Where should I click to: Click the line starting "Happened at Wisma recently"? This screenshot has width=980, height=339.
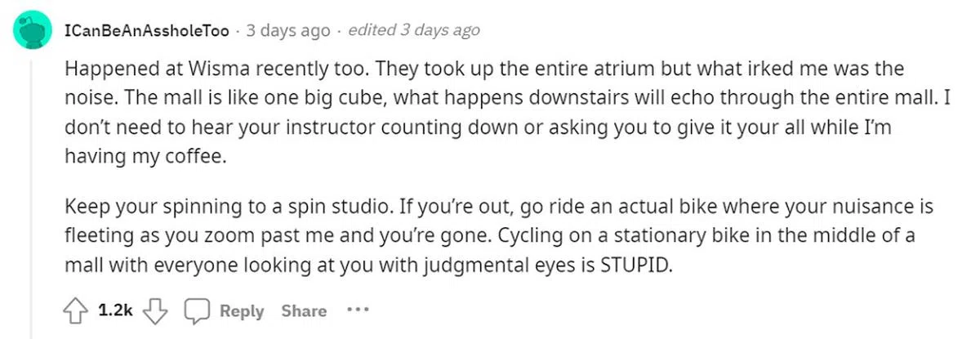pyautogui.click(x=483, y=69)
